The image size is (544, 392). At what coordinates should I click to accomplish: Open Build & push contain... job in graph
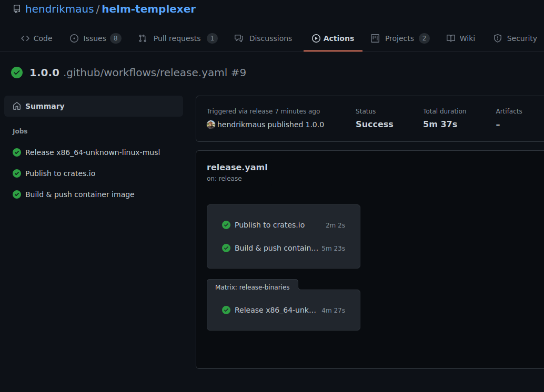[284, 248]
